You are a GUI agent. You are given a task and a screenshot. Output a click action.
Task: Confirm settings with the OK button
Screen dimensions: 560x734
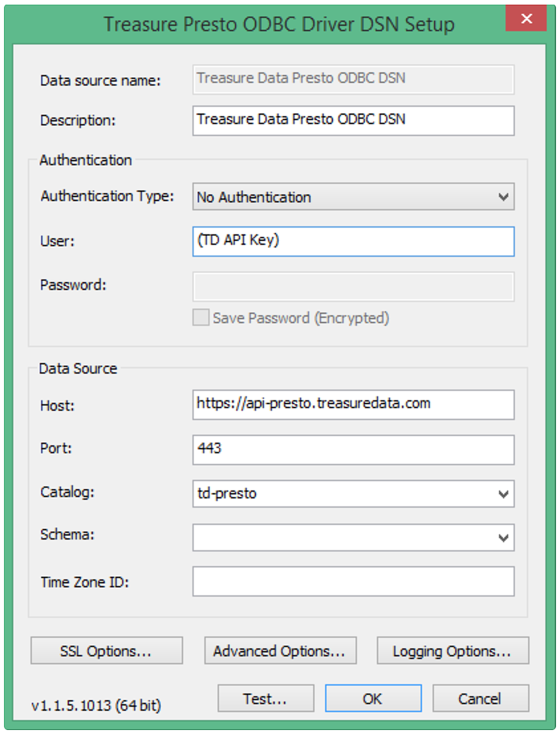point(373,699)
